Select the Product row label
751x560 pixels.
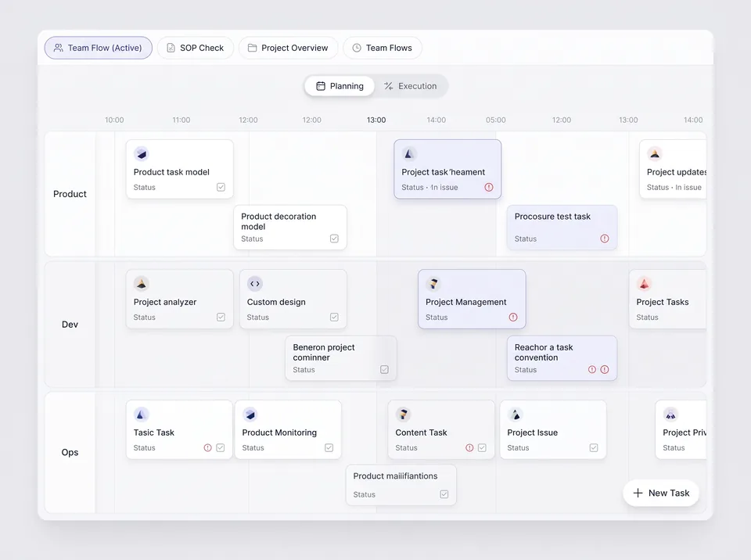coord(70,194)
